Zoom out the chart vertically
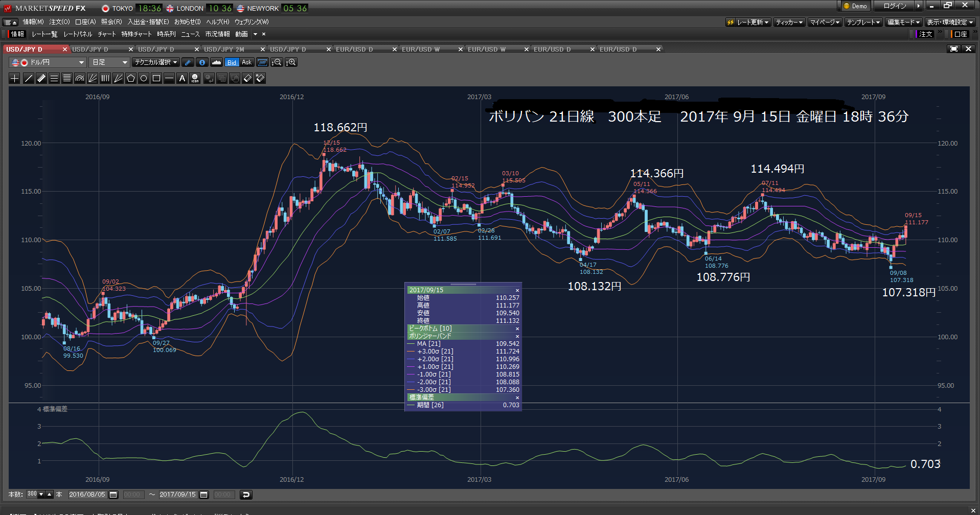This screenshot has height=515, width=980. (277, 62)
